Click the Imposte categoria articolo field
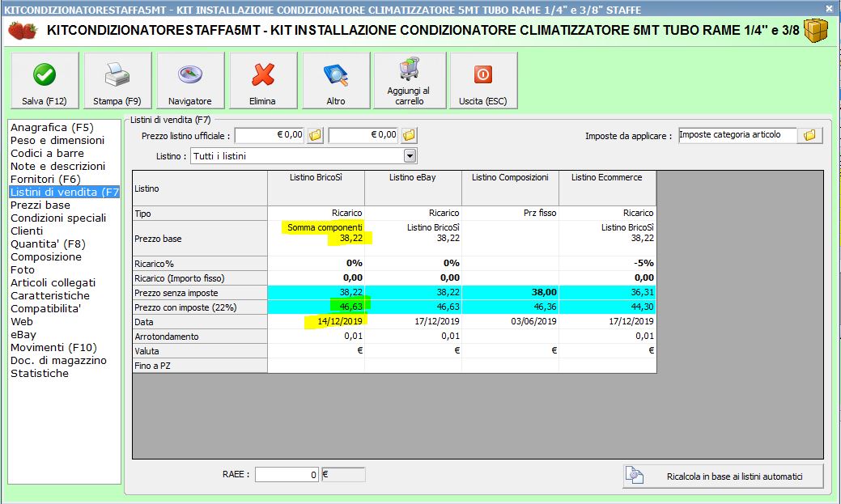 [x=737, y=135]
